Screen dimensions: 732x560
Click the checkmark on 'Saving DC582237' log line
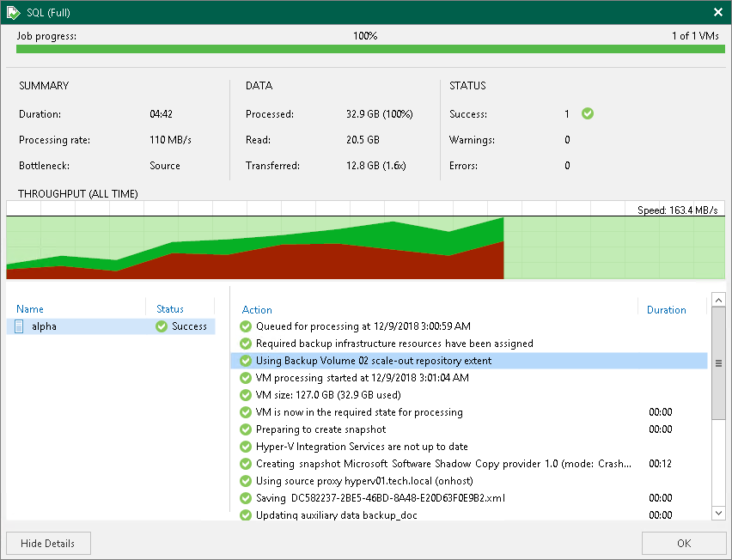[x=245, y=498]
